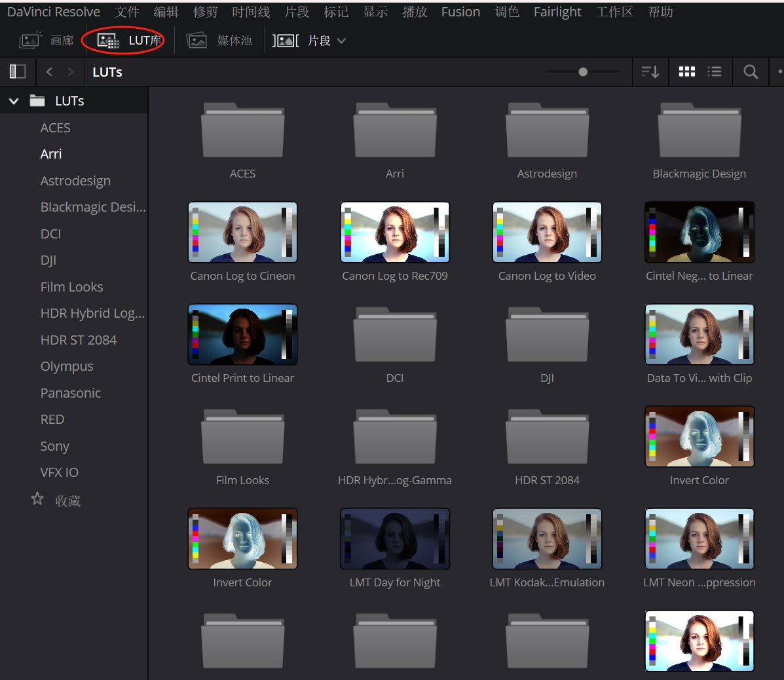Select HDR ST 2084 in sidebar
Viewport: 784px width, 680px height.
click(x=78, y=340)
